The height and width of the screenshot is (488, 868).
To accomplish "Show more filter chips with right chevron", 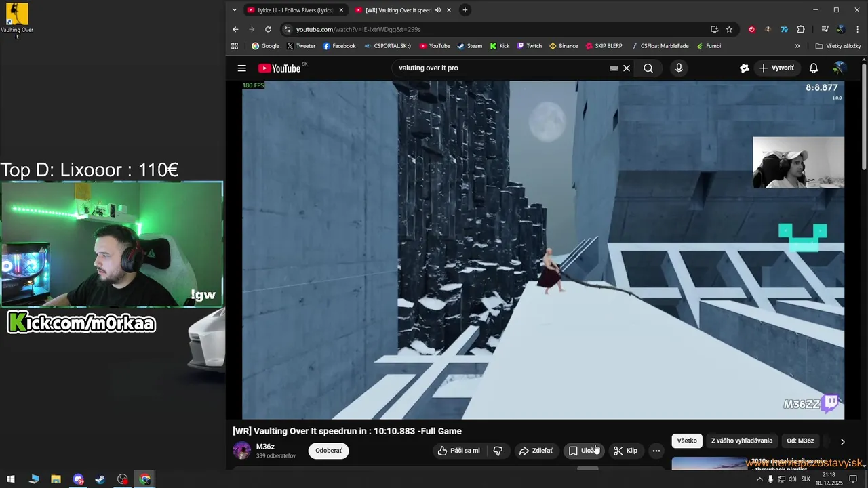I will tap(842, 441).
